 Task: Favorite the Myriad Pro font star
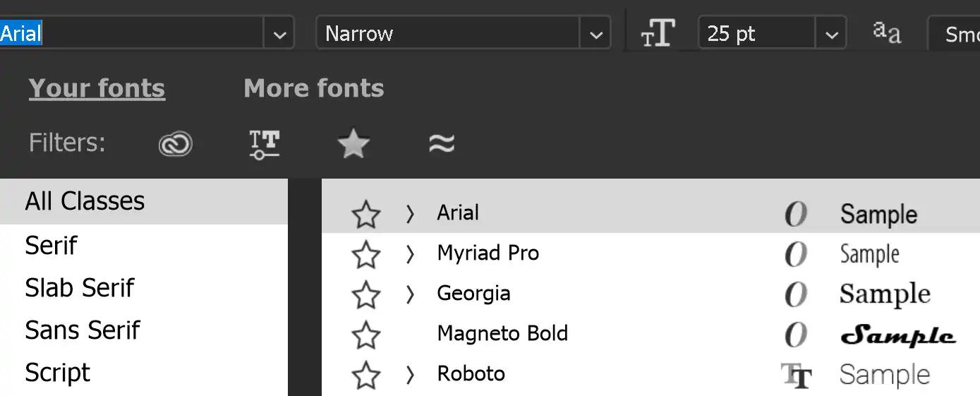tap(365, 254)
